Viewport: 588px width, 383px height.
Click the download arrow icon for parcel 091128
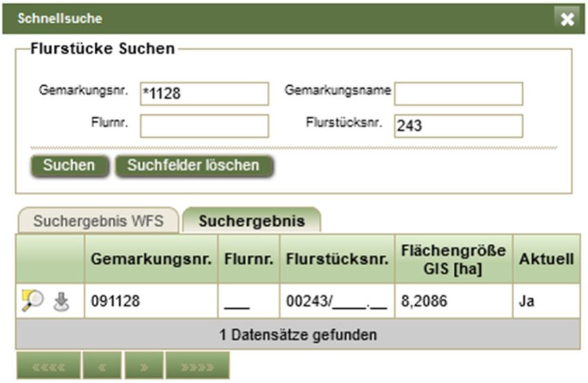[62, 301]
